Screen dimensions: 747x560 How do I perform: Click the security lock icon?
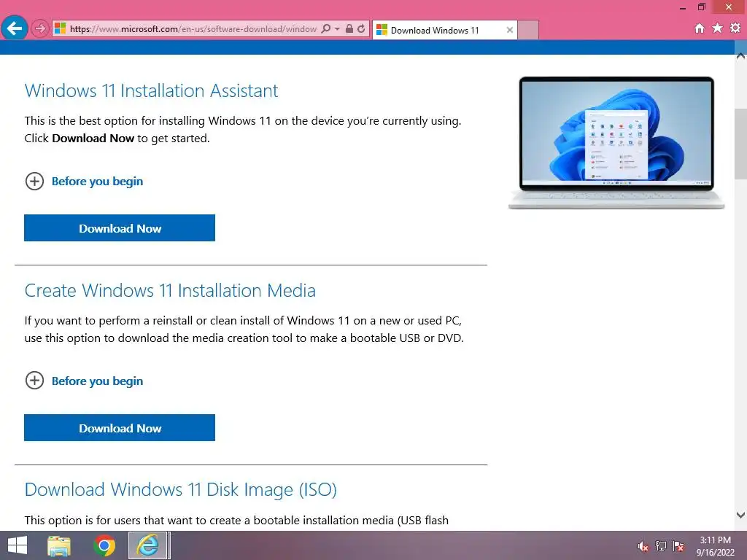[x=349, y=28]
